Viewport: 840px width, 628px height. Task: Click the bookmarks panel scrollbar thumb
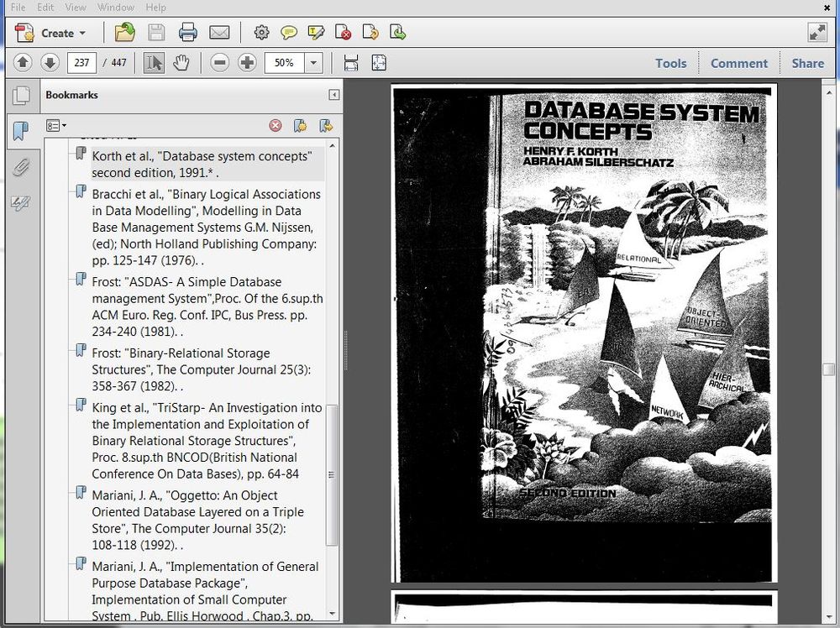(x=332, y=475)
